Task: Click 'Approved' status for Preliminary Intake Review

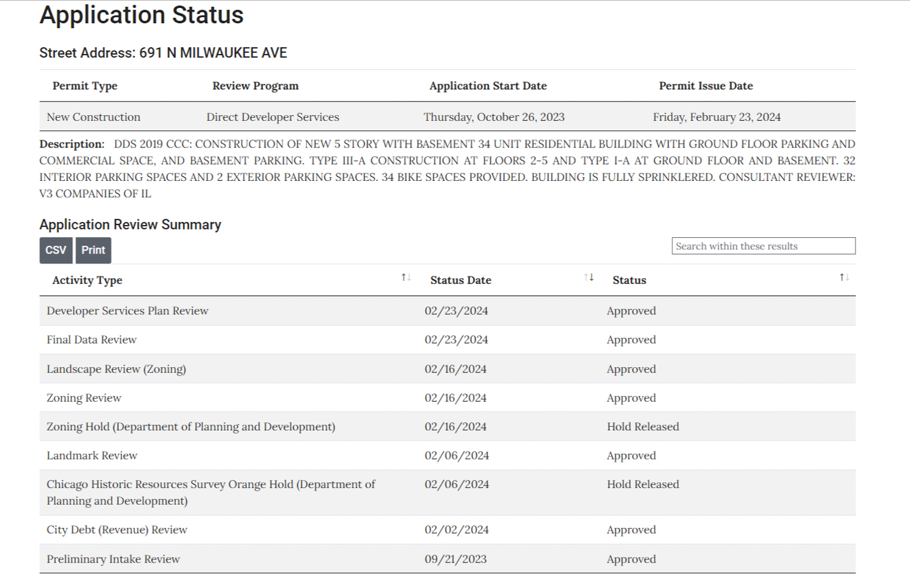Action: [x=632, y=559]
